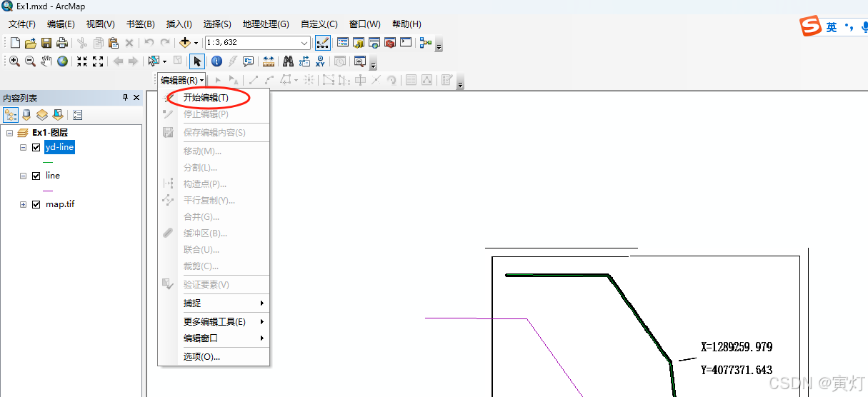Save the map document
Screen dimensions: 868x397
tap(46, 43)
